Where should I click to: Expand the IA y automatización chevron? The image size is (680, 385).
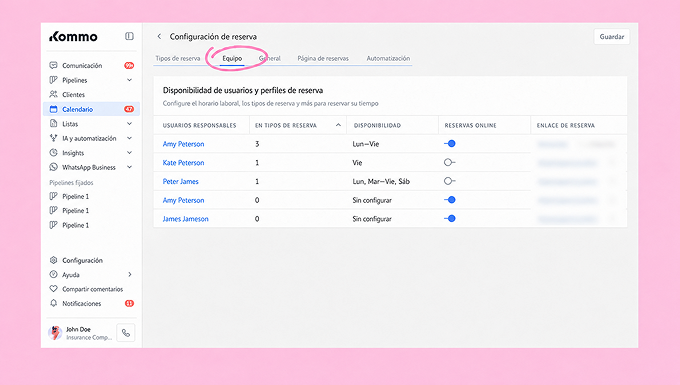(129, 138)
